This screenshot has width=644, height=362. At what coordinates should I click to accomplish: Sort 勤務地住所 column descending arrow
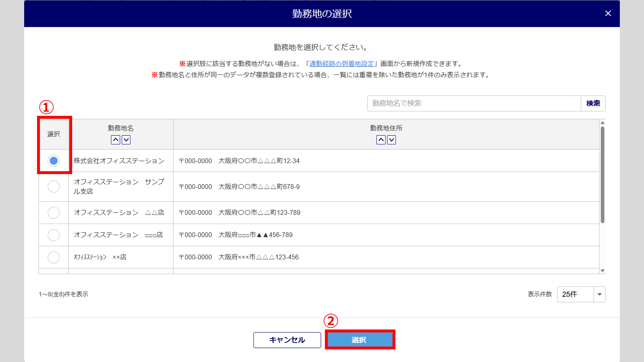tap(392, 140)
